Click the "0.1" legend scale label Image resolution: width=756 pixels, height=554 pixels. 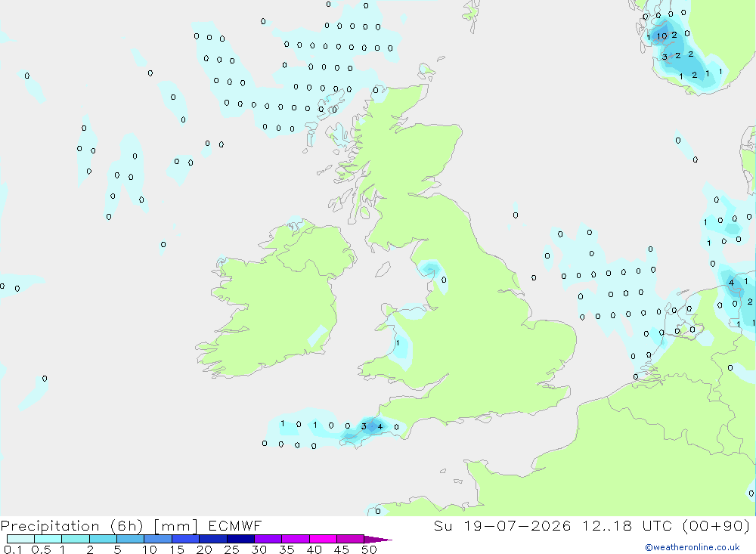coord(13,549)
